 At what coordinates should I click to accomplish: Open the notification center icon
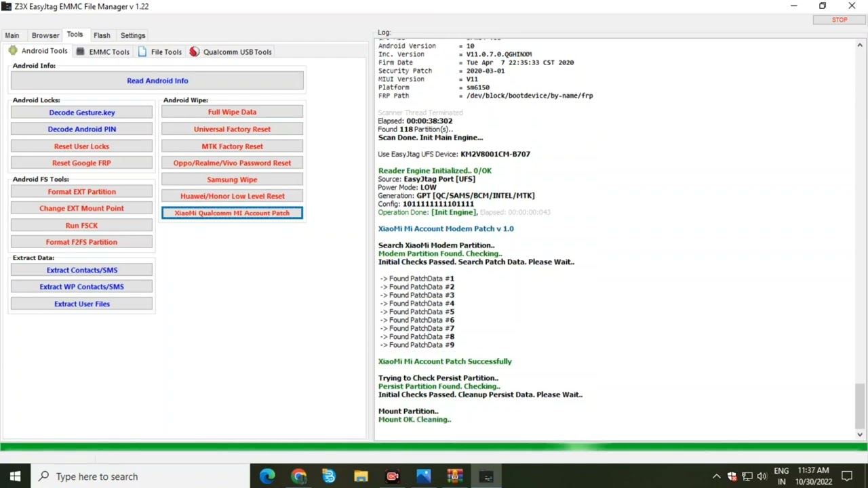pos(847,476)
